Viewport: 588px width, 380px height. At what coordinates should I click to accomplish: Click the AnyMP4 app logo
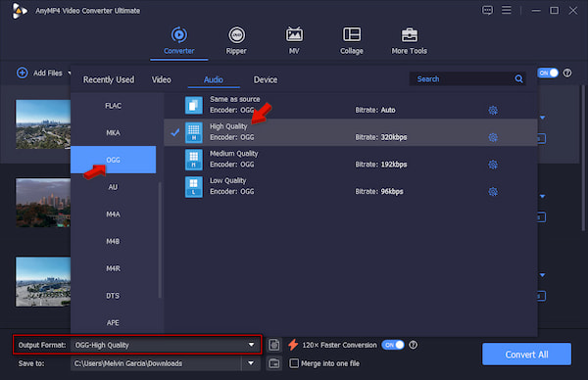[19, 11]
